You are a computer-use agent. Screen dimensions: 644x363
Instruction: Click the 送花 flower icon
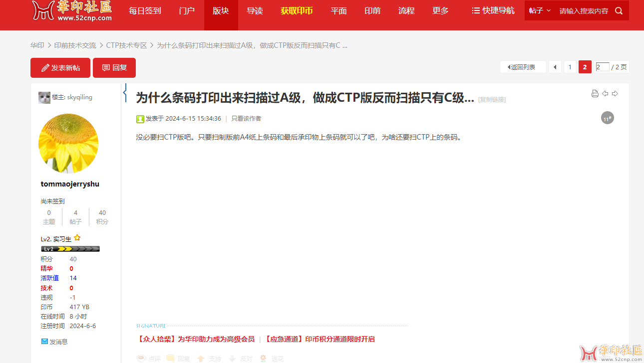[x=263, y=359]
